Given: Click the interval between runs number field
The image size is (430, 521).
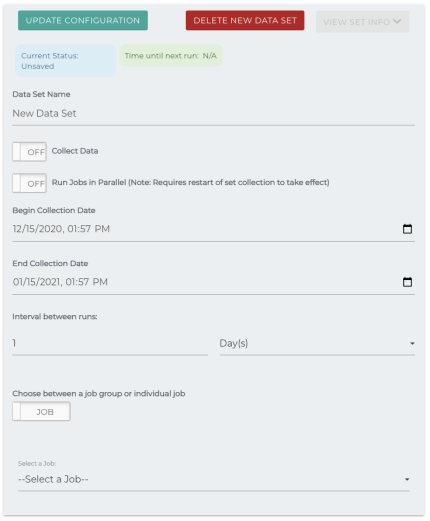Looking at the screenshot, I should (110, 343).
